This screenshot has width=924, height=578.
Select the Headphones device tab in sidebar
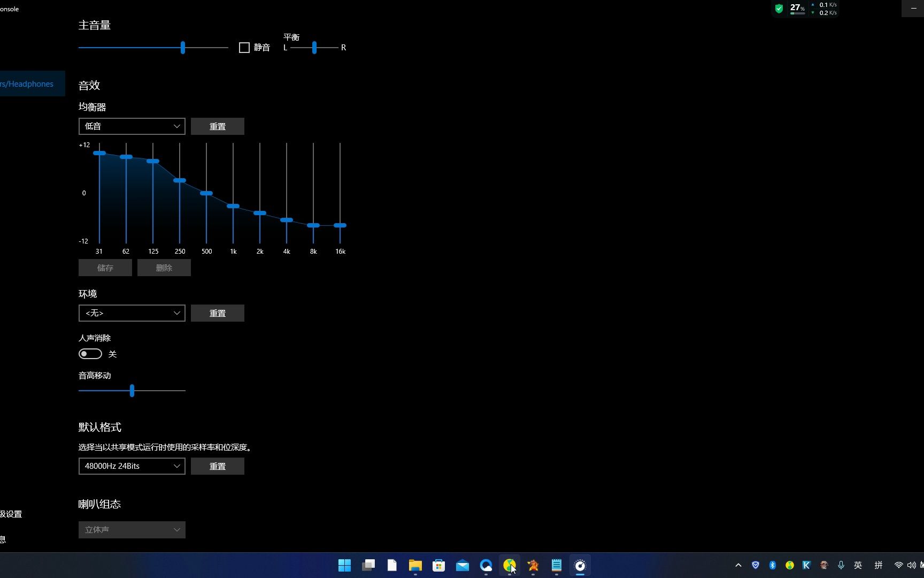pyautogui.click(x=32, y=83)
